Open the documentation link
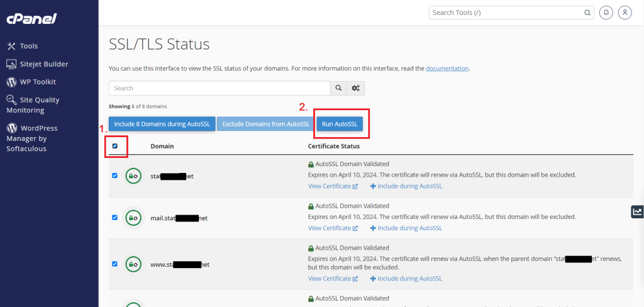The width and height of the screenshot is (644, 307). coord(447,69)
